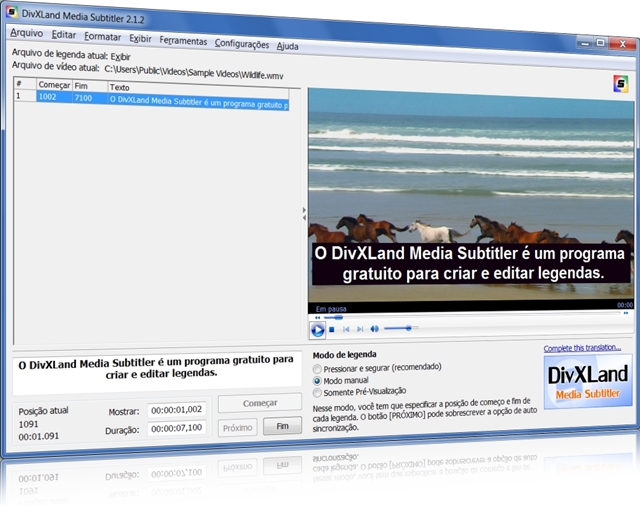Open the Arquivo menu
The height and width of the screenshot is (506, 640).
[x=27, y=33]
